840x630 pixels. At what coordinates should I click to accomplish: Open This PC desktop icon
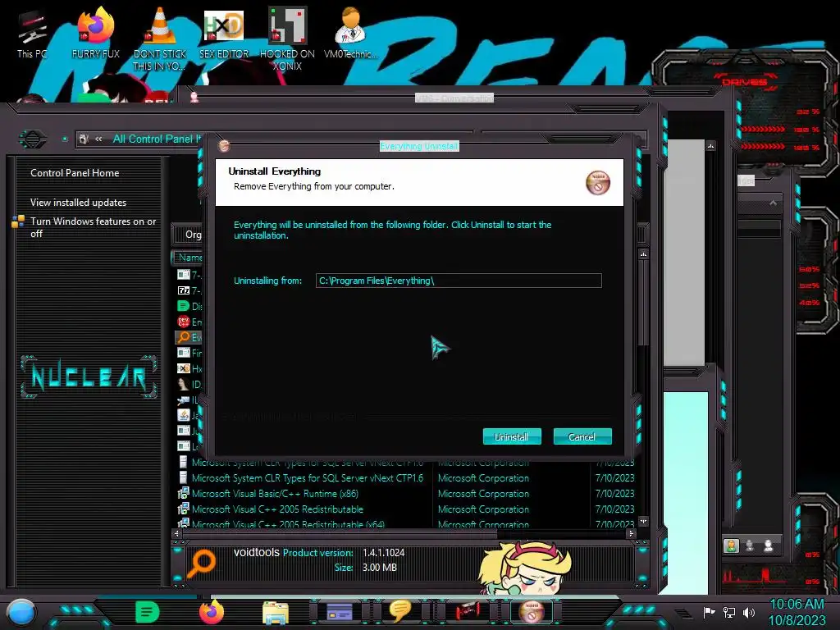[x=32, y=34]
